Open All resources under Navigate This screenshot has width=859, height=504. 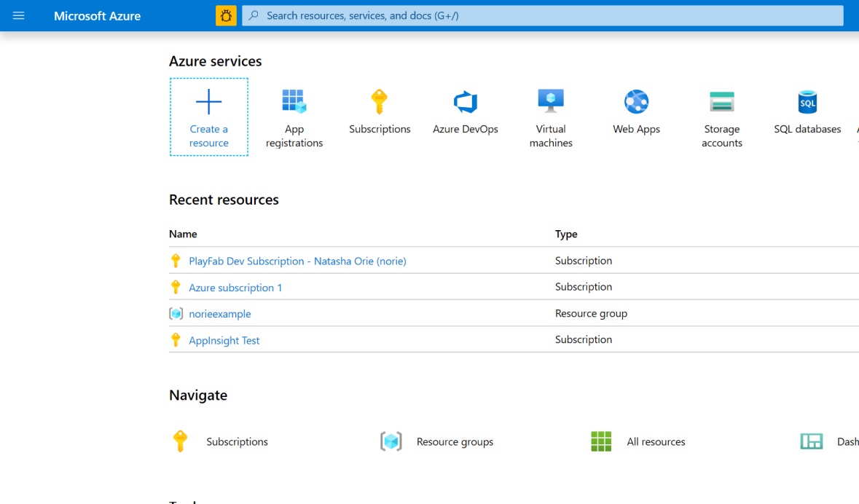click(638, 441)
